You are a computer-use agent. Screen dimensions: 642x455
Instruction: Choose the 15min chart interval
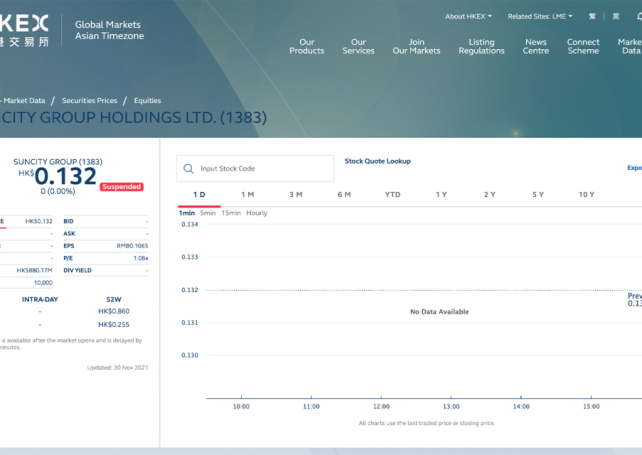coord(231,213)
